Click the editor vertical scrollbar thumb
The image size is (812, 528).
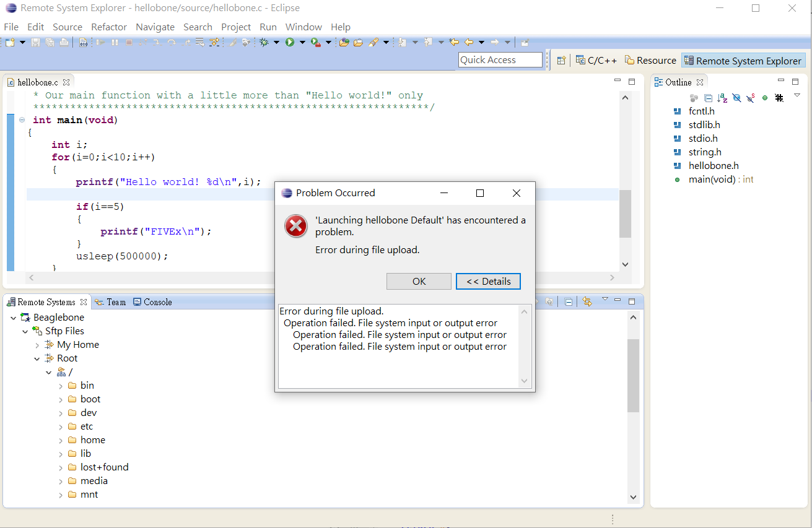tap(625, 214)
